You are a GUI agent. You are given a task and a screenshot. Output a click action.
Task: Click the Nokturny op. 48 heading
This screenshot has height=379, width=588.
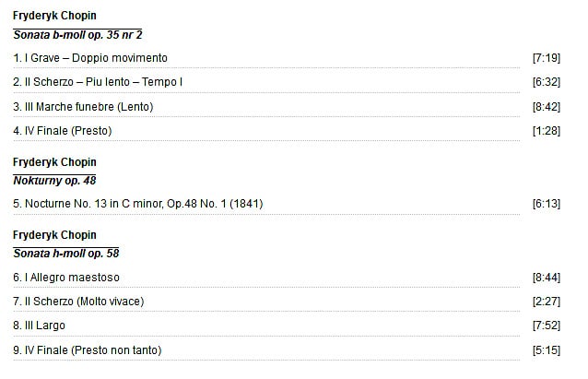(x=54, y=181)
